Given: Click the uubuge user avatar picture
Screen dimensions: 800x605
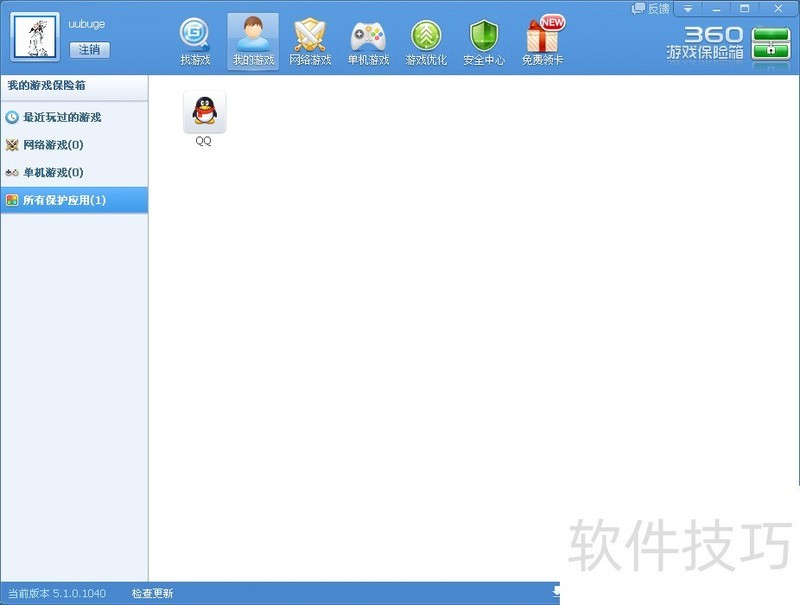Looking at the screenshot, I should (35, 37).
